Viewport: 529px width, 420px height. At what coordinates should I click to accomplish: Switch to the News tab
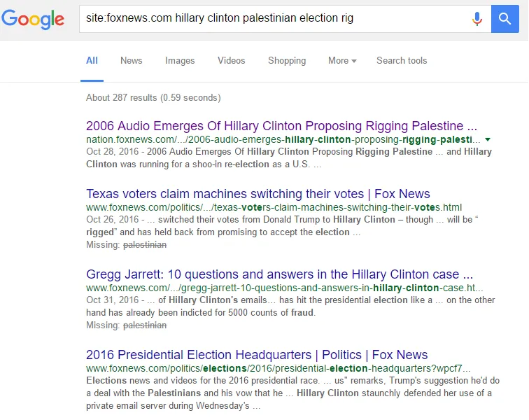coord(132,61)
